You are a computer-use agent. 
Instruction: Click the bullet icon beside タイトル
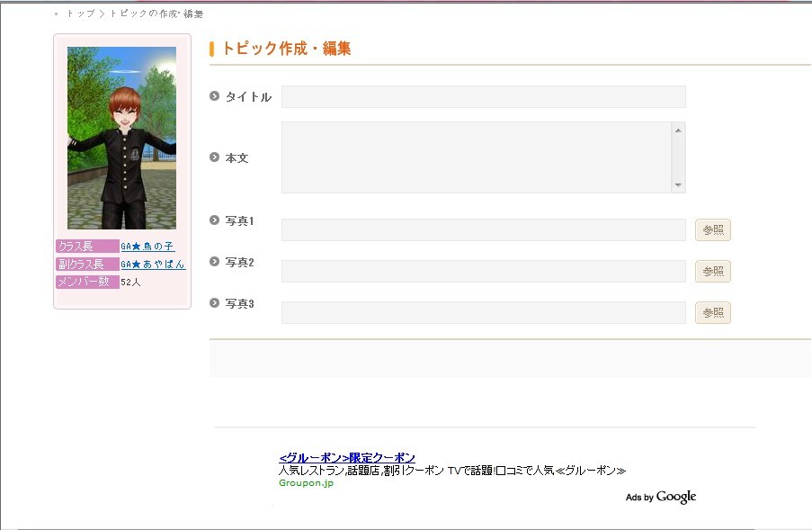point(215,96)
